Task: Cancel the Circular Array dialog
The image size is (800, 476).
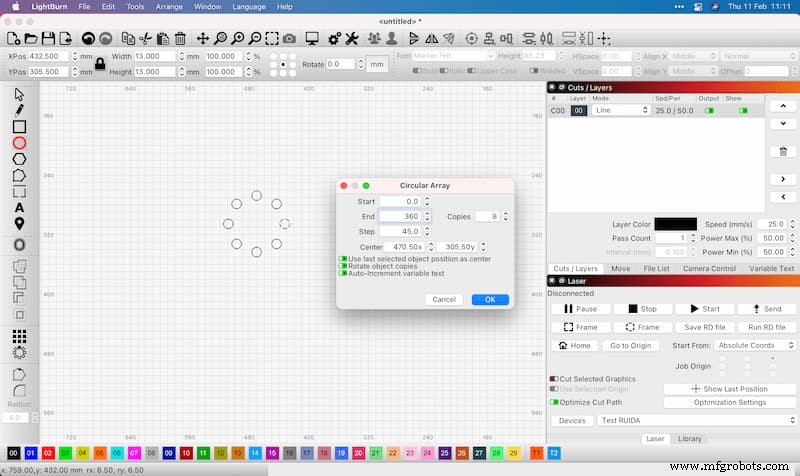Action: (x=444, y=299)
